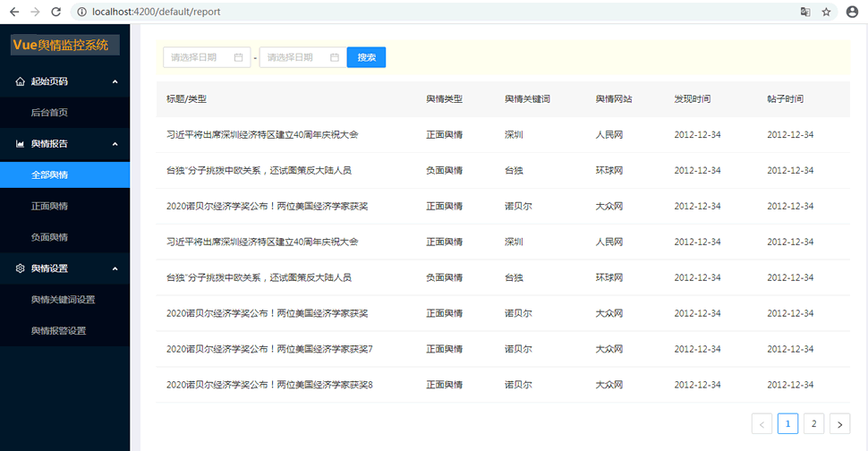
Task: Collapse the 起始页码 menu chevron
Action: pos(115,81)
